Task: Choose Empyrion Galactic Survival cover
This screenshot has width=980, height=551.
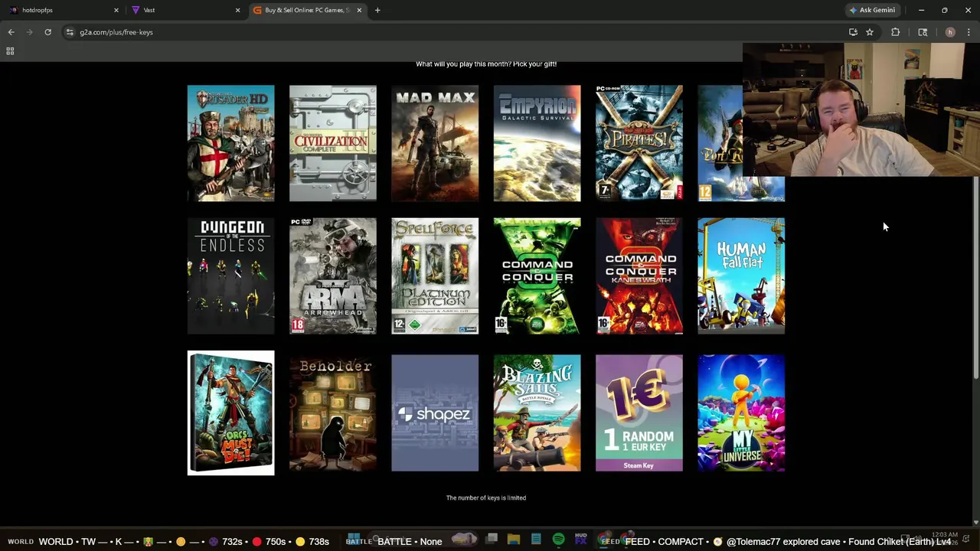Action: [x=537, y=143]
